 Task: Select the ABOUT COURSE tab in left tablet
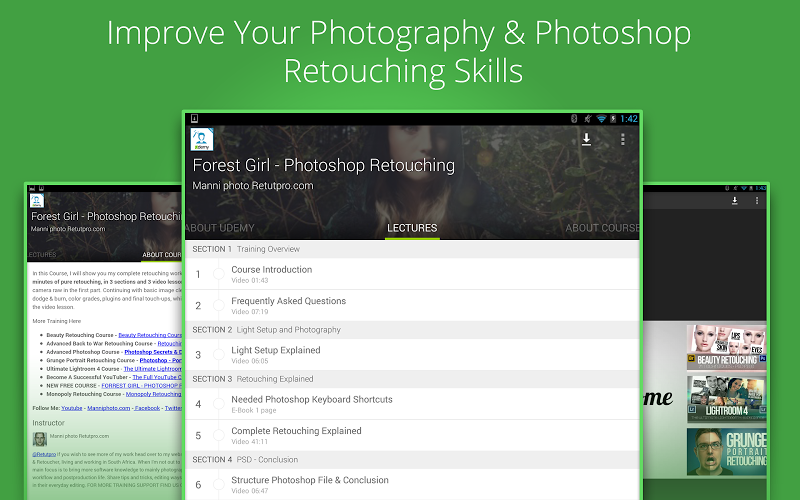[x=161, y=255]
